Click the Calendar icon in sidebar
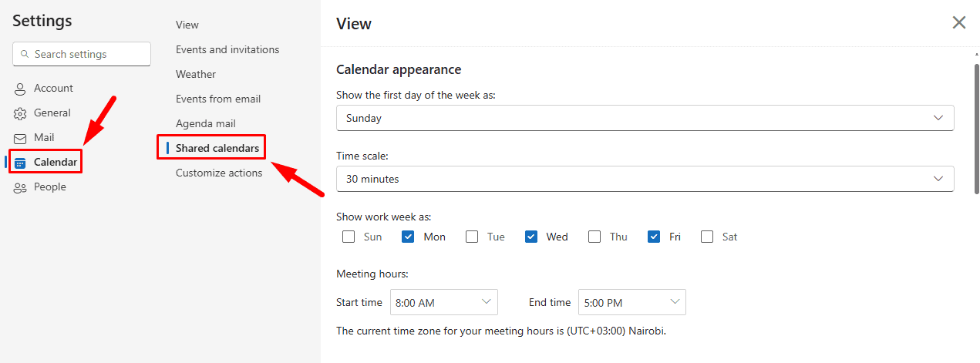 click(x=20, y=163)
